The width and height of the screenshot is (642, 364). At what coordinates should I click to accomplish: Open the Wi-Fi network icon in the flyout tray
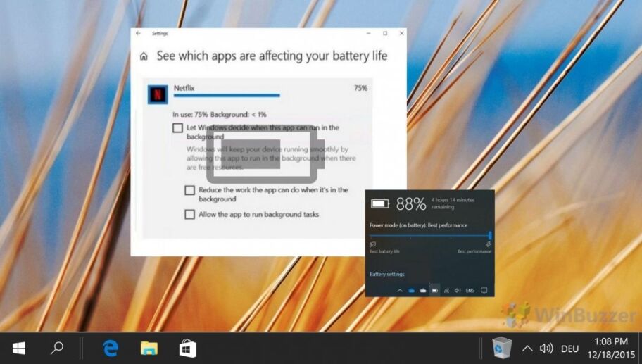(446, 290)
